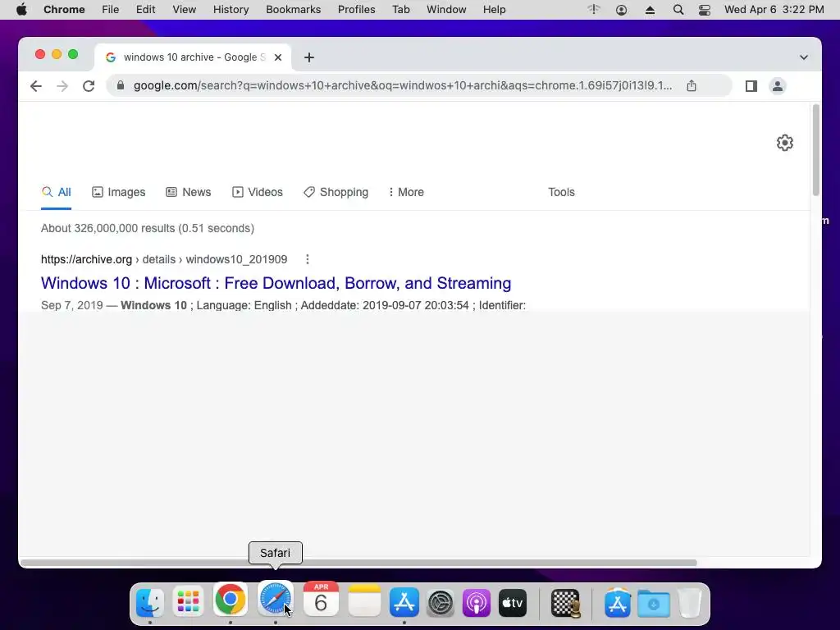Open Finder from the Dock
The width and height of the screenshot is (840, 630).
pyautogui.click(x=149, y=602)
